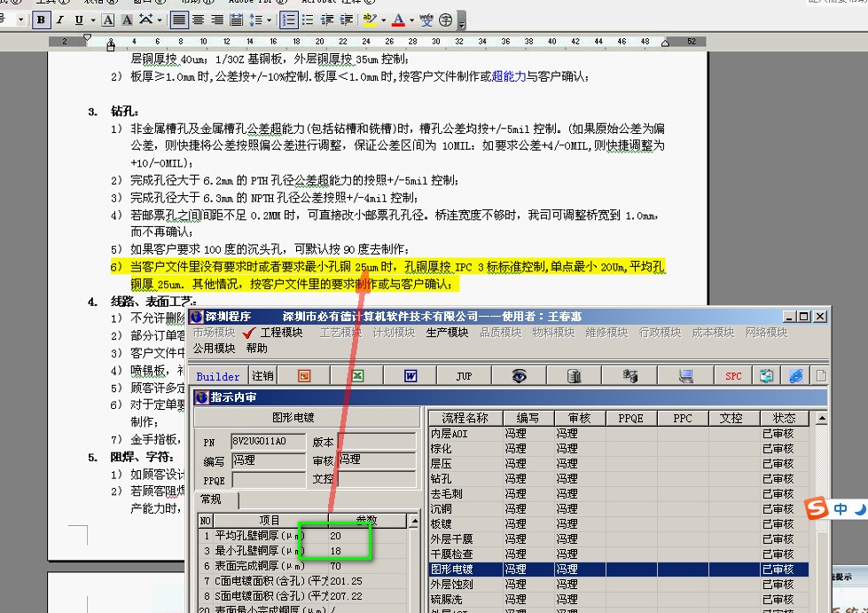868x613 pixels.
Task: Open the font size dropdown arrow
Action: (20, 20)
